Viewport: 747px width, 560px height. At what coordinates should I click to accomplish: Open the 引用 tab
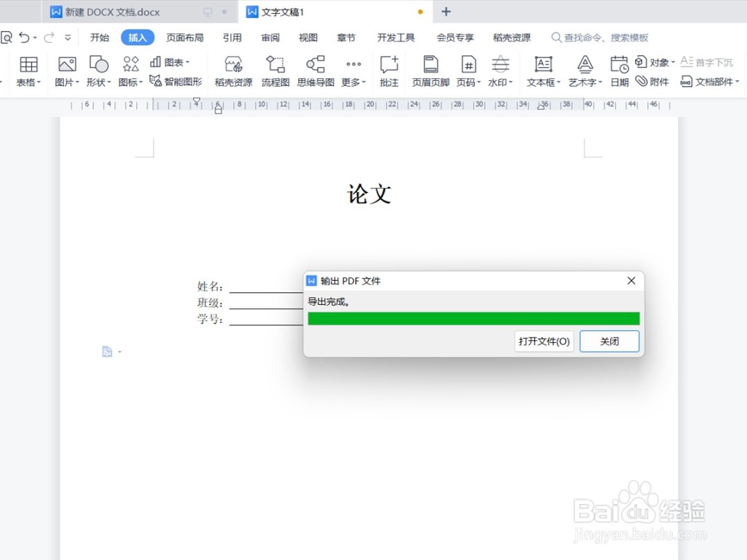232,37
